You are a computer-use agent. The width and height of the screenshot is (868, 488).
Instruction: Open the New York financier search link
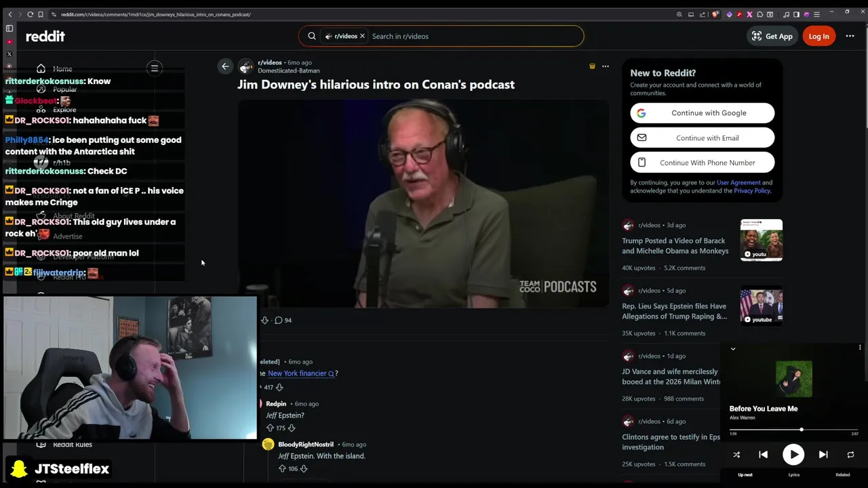tap(302, 373)
